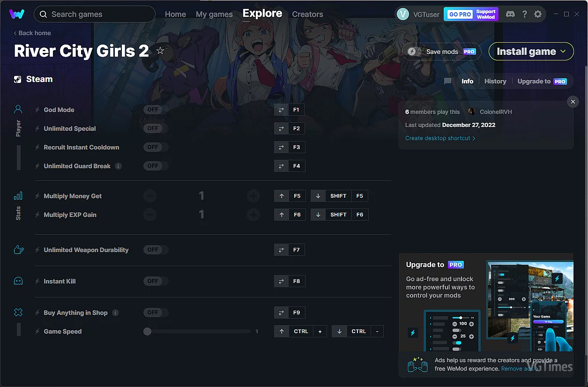588x387 pixels.
Task: Decrease Multiply Money Get with minus button
Action: click(x=150, y=196)
